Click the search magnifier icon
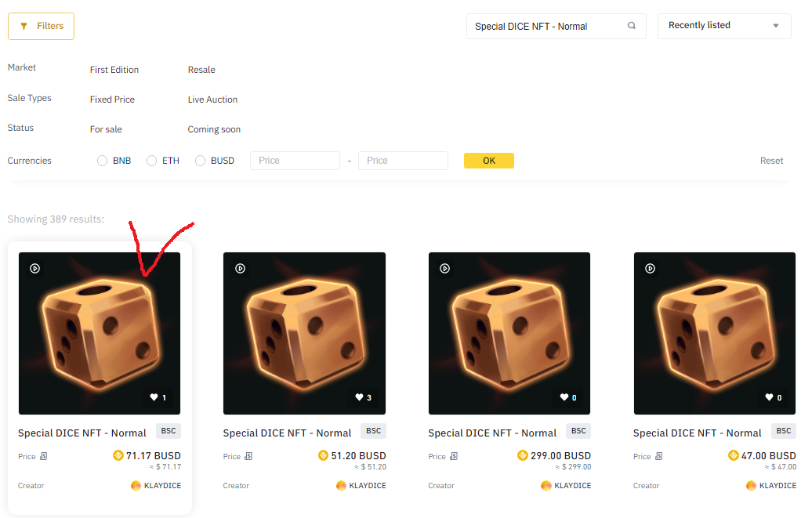Image resolution: width=812 pixels, height=518 pixels. pos(632,25)
